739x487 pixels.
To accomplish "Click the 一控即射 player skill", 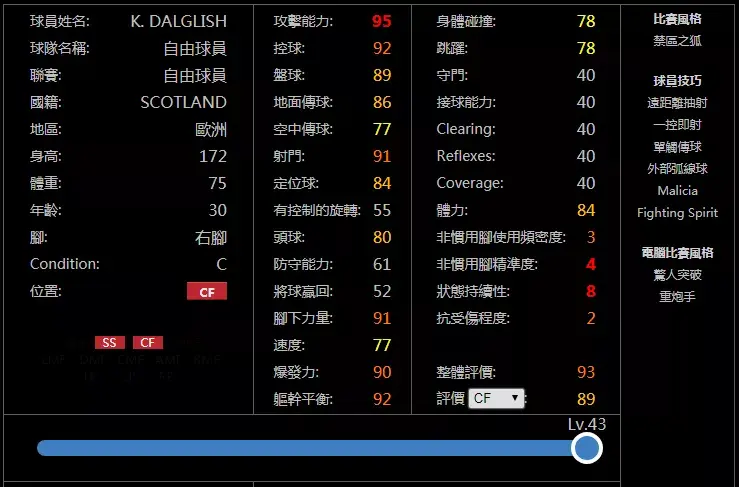I will tap(677, 125).
